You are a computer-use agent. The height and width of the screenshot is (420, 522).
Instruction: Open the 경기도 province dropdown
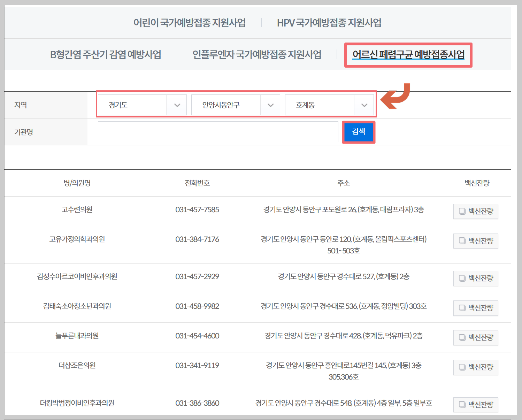(142, 105)
